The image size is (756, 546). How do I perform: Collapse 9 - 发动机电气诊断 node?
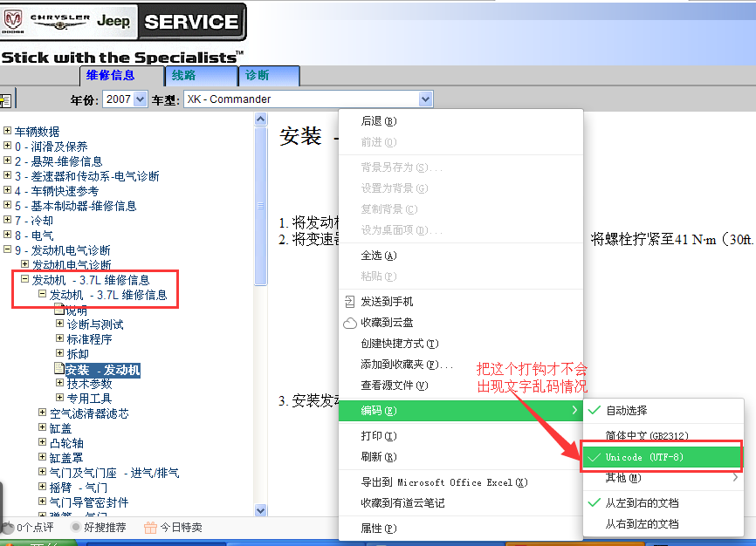click(7, 249)
